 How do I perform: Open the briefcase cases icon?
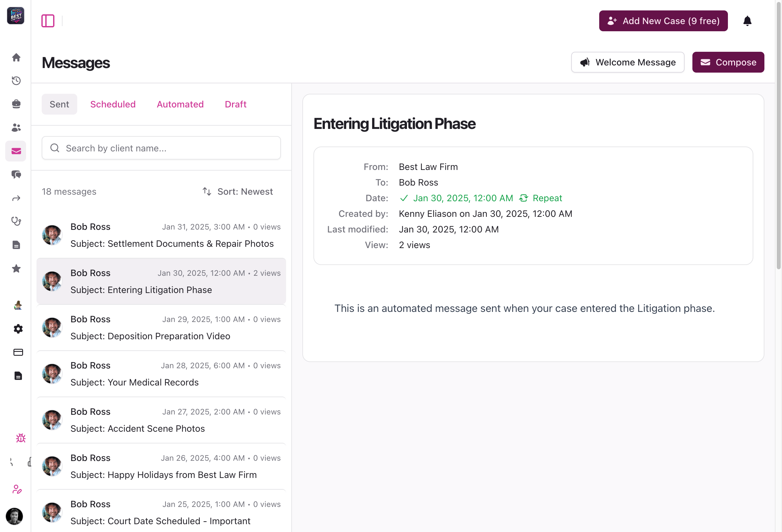[x=16, y=104]
